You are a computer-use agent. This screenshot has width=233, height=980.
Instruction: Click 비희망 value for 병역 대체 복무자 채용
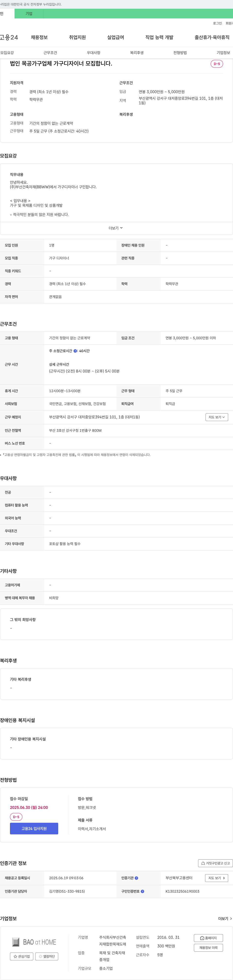coord(54,598)
